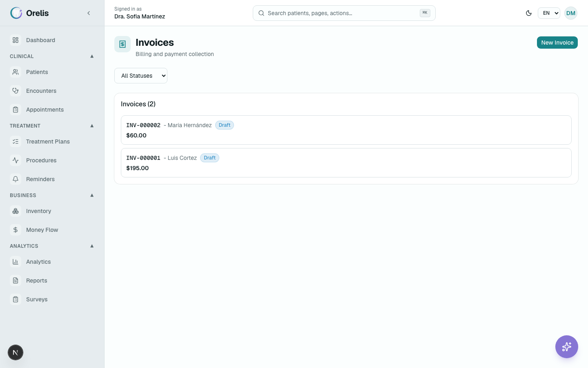Screen dimensions: 588x368
Task: Navigate to Appointments
Action: coord(52,110)
